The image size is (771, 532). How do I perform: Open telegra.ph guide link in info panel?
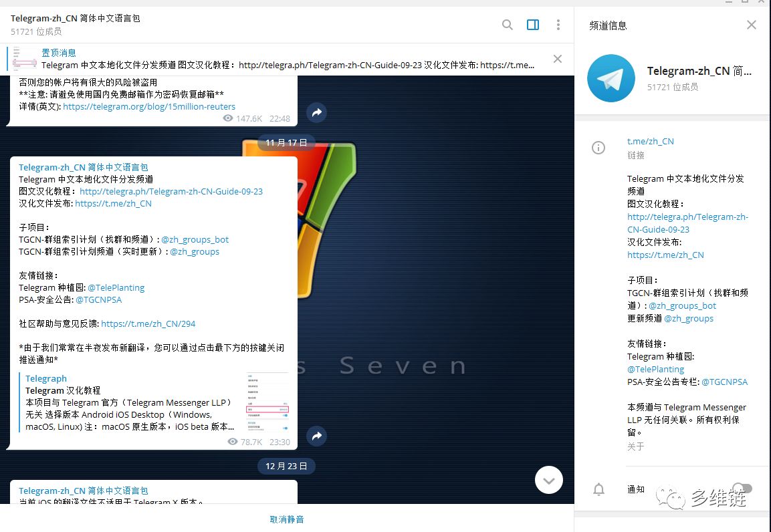[x=687, y=223]
